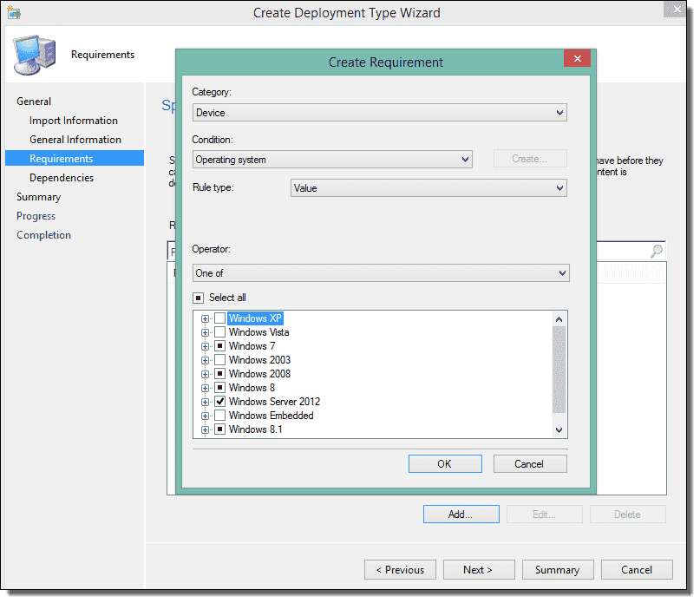Check the Windows Vista checkbox
This screenshot has width=700, height=603.
(219, 331)
